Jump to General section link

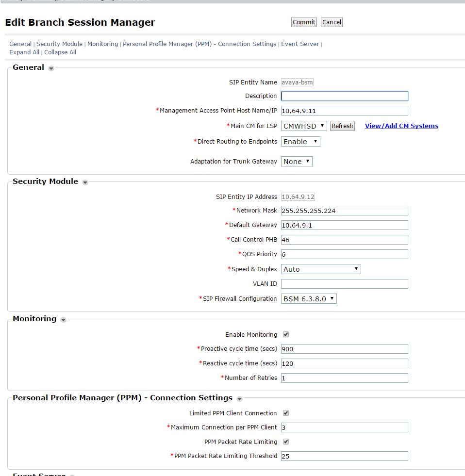20,44
